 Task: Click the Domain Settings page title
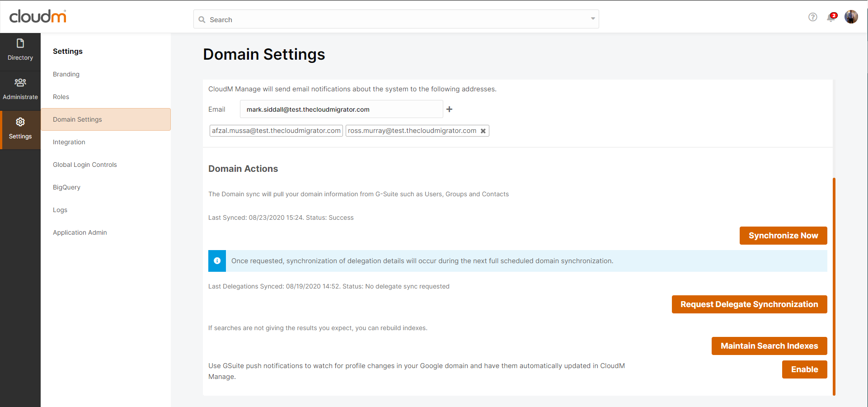[264, 54]
